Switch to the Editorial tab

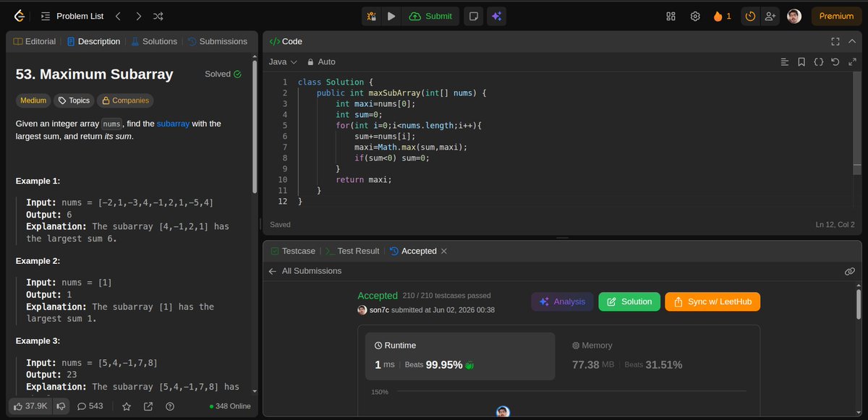click(35, 41)
